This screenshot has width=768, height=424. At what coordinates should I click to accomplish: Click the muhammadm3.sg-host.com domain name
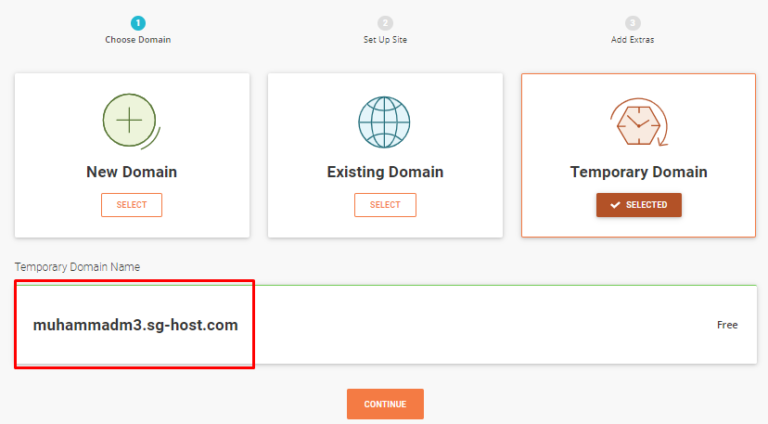(x=135, y=325)
